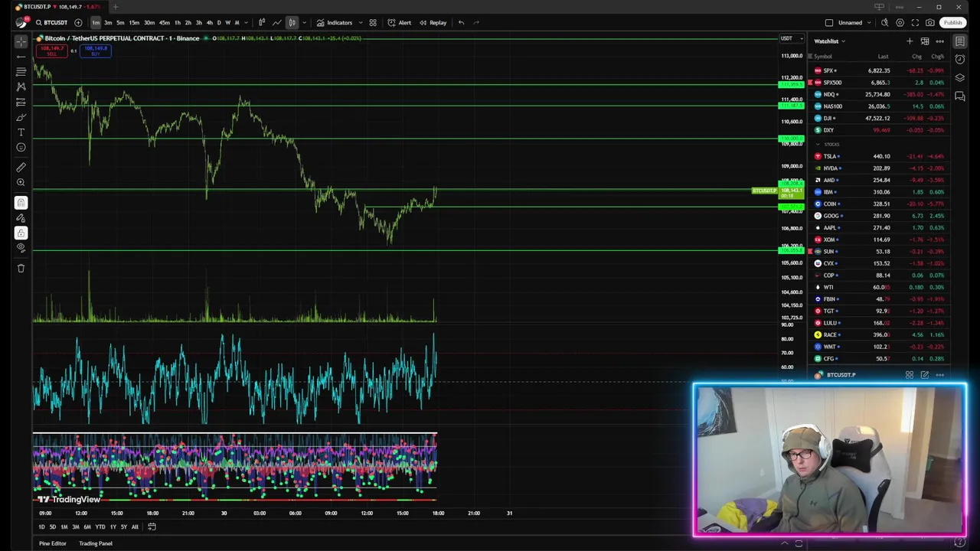Click the blue BUY price button
This screenshot has width=980, height=551.
(96, 51)
